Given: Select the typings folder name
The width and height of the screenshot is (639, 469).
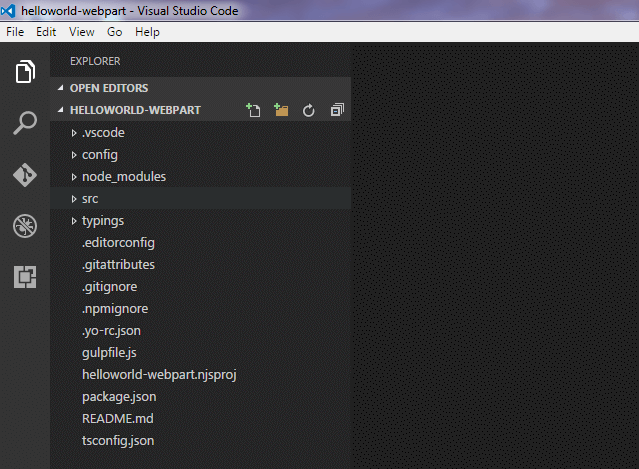Looking at the screenshot, I should pyautogui.click(x=103, y=221).
